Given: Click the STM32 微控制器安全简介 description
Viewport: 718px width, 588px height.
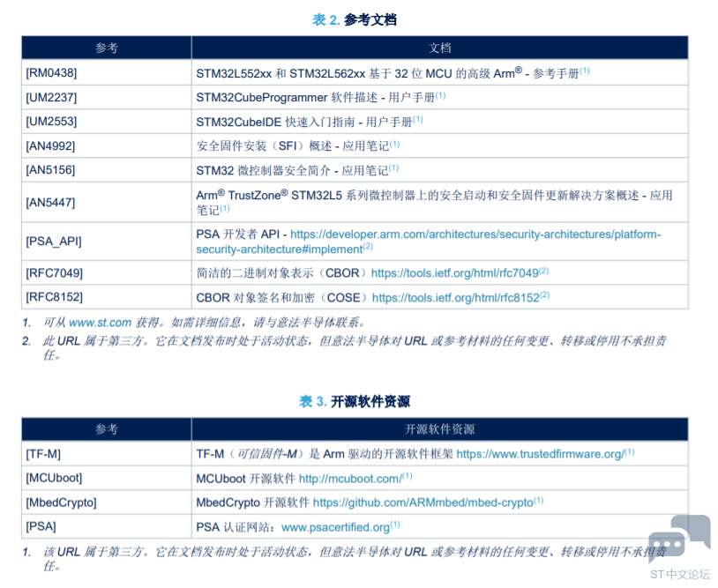Looking at the screenshot, I should [297, 170].
